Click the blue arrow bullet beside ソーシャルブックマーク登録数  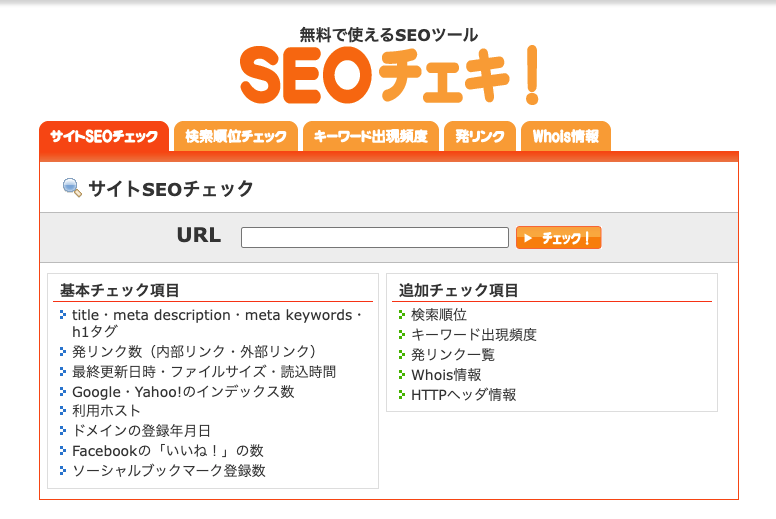click(63, 471)
